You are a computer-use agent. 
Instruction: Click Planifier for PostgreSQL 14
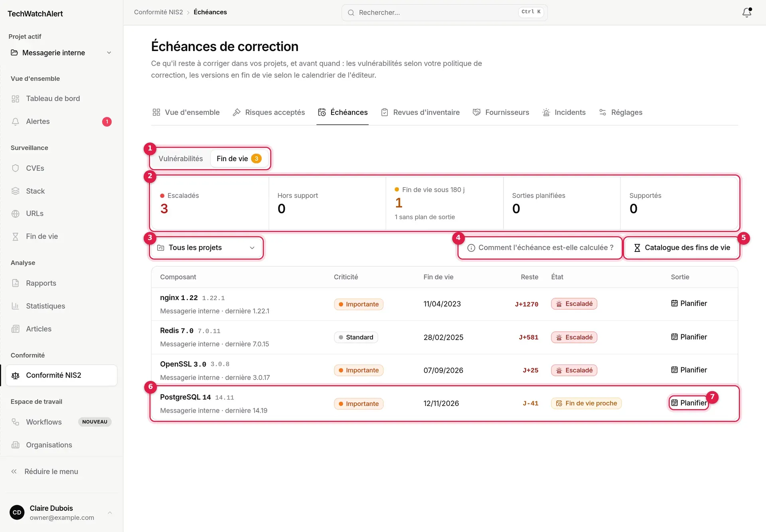pyautogui.click(x=689, y=403)
